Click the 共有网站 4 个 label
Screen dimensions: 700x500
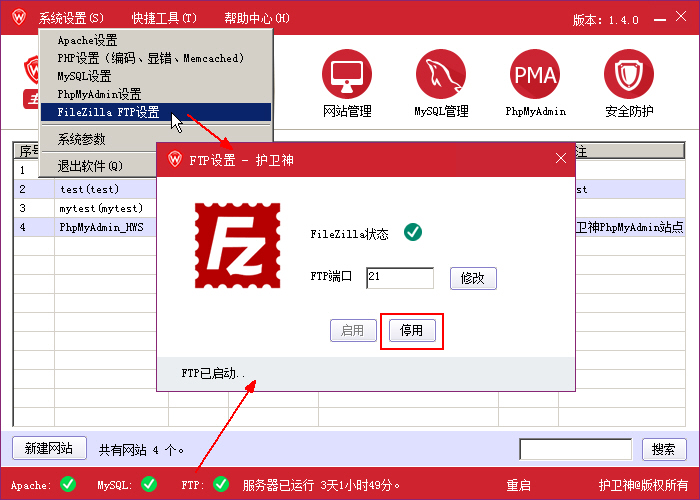[x=142, y=450]
